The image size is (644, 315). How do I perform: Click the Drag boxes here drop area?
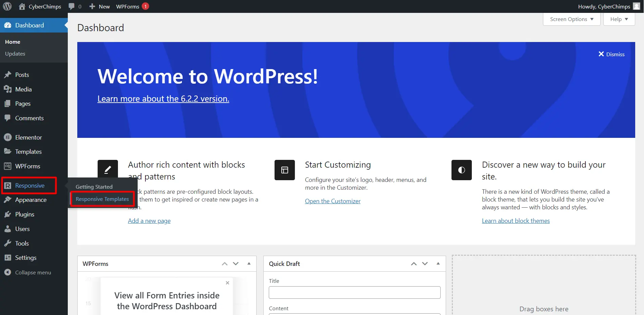click(x=544, y=285)
